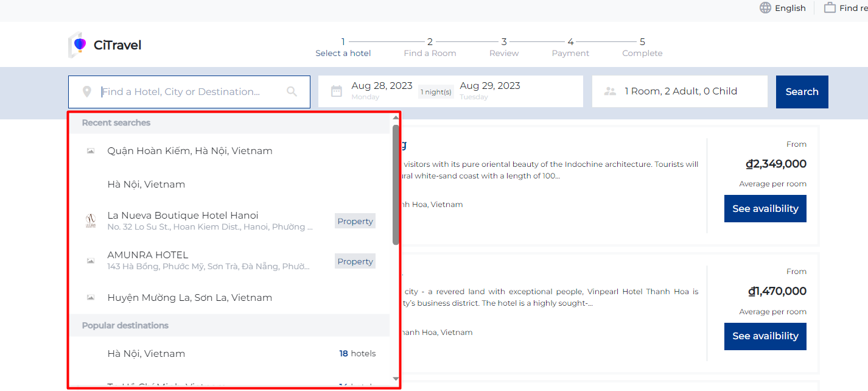Click the magnifier icon in destination field
The height and width of the screenshot is (391, 868).
292,92
